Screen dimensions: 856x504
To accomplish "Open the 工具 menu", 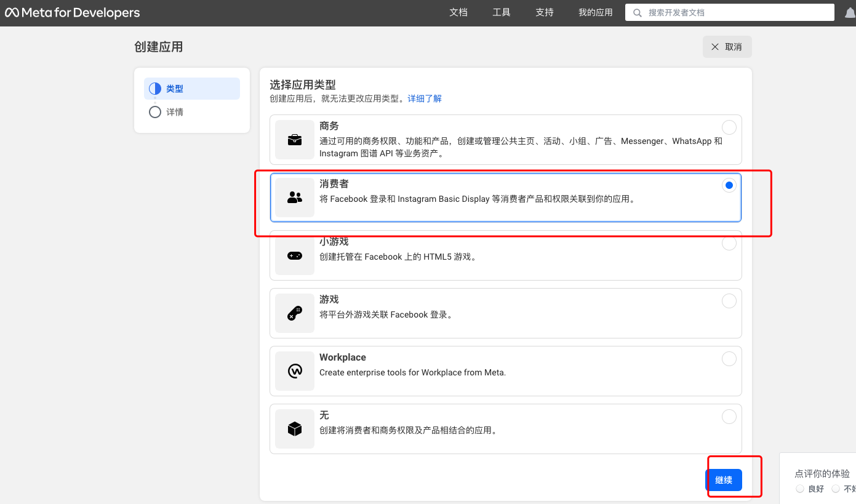I will [502, 12].
